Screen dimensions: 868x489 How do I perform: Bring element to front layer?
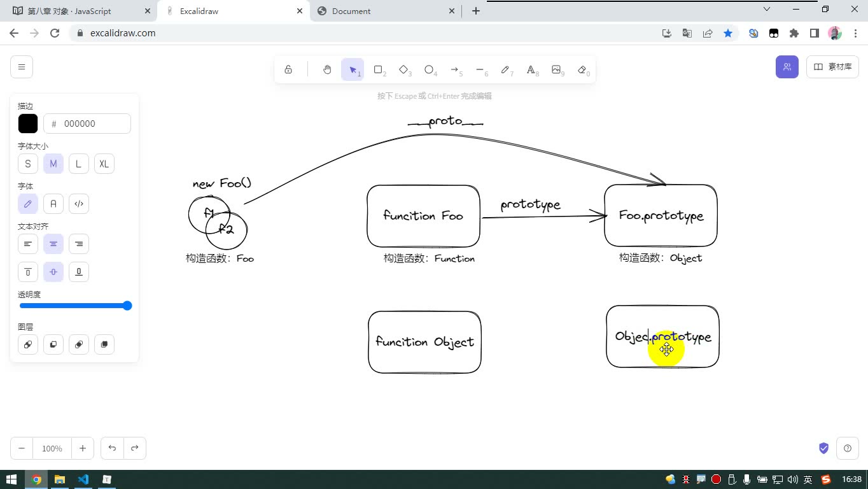104,344
